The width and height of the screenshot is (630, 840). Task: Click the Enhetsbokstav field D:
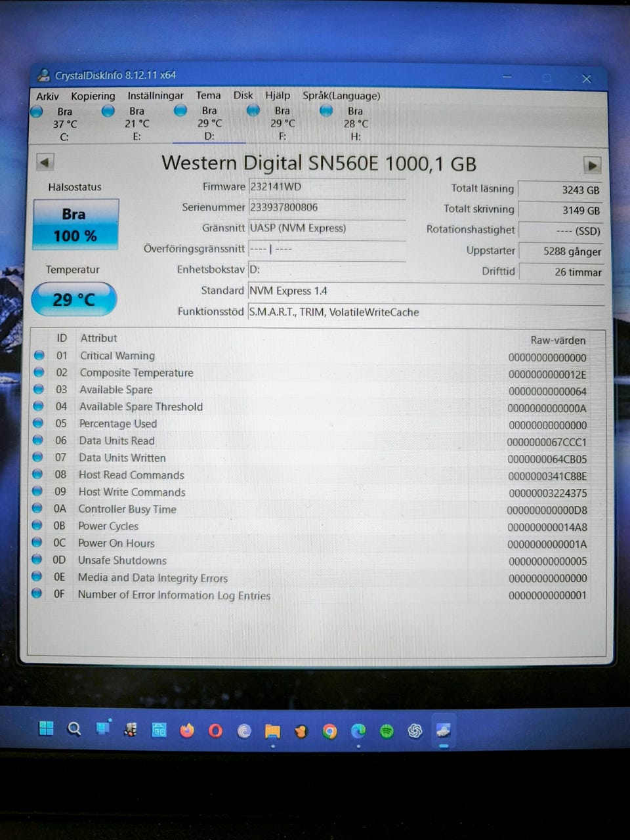[327, 270]
